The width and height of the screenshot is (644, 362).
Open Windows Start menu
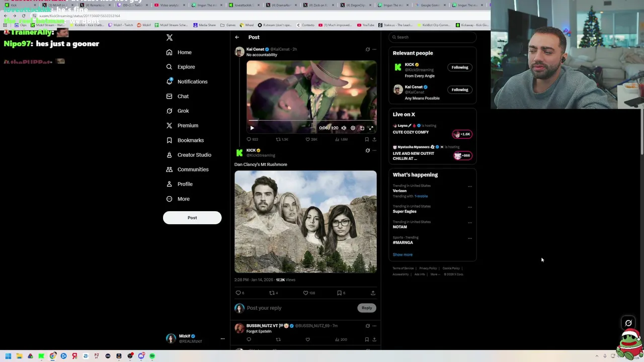tap(8, 356)
